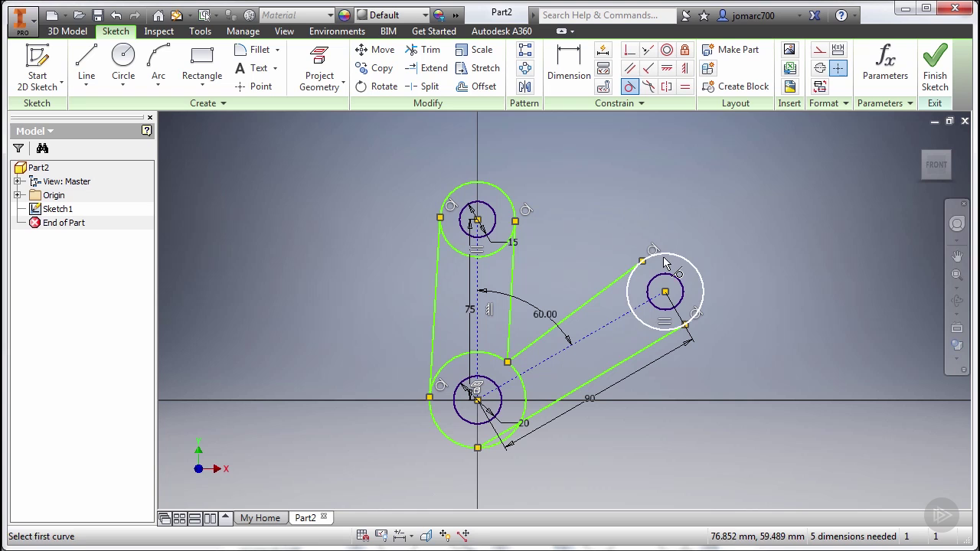Click the equal constraint icon
This screenshot has width=980, height=551.
685,86
